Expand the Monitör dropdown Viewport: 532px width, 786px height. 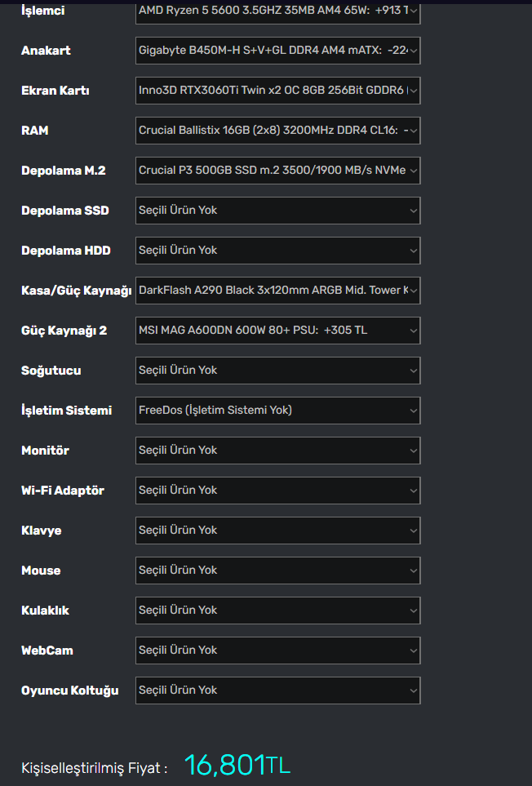click(x=277, y=451)
